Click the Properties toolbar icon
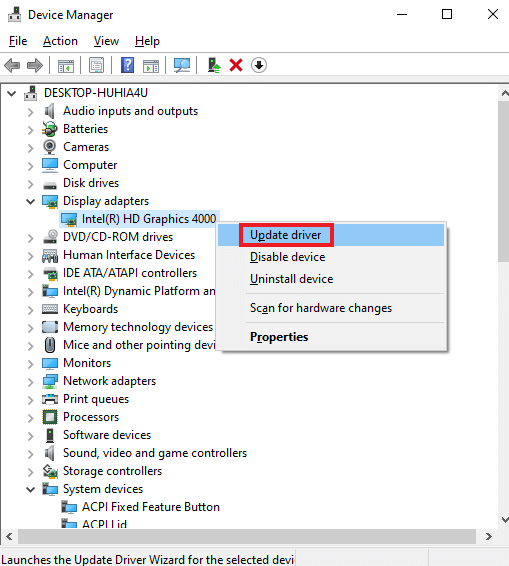This screenshot has height=566, width=509. pos(96,65)
